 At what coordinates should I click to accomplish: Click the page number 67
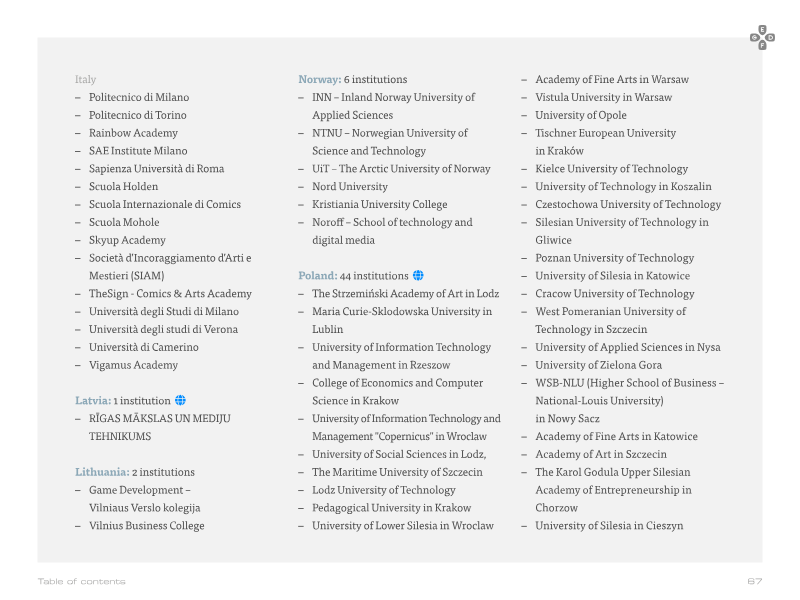point(755,581)
